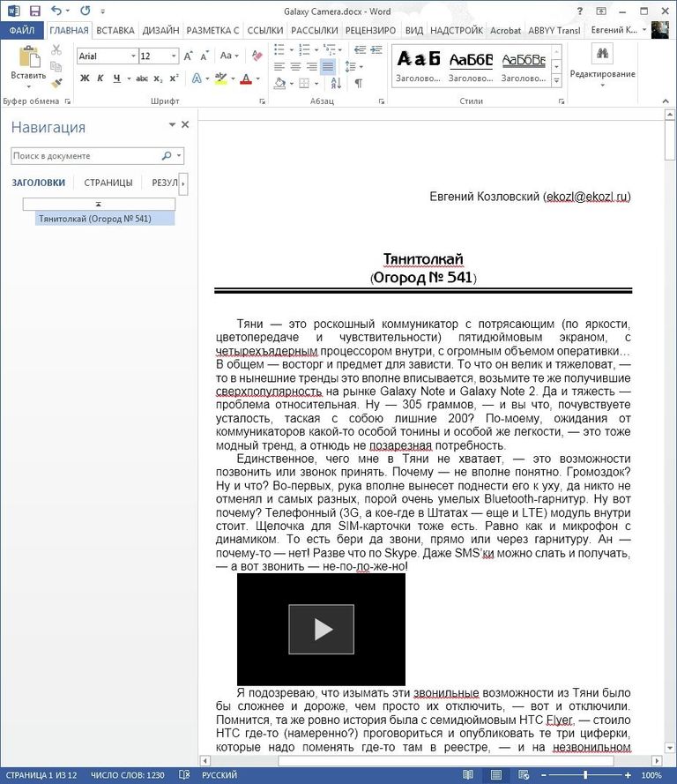The image size is (677, 784).
Task: Toggle italic (К) formatting
Action: point(100,78)
